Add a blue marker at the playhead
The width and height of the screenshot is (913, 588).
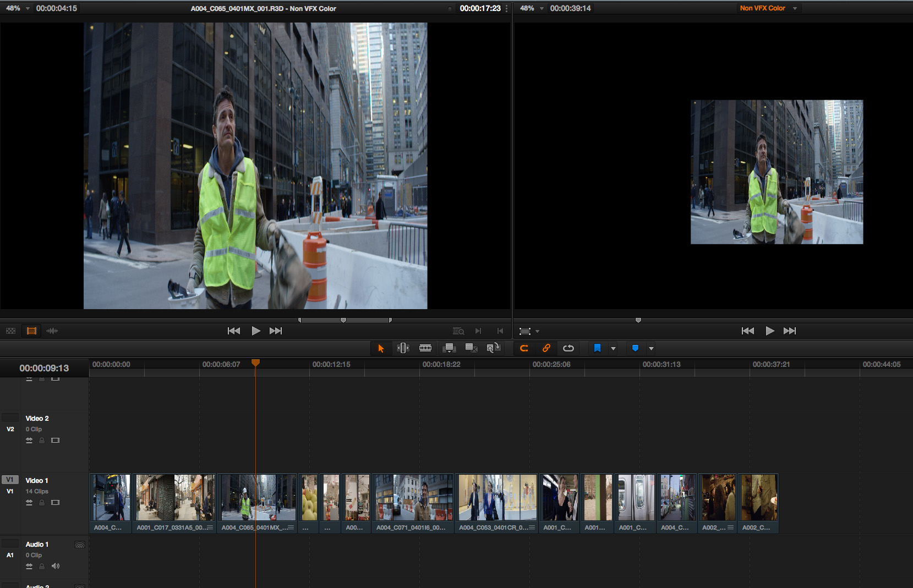point(635,348)
